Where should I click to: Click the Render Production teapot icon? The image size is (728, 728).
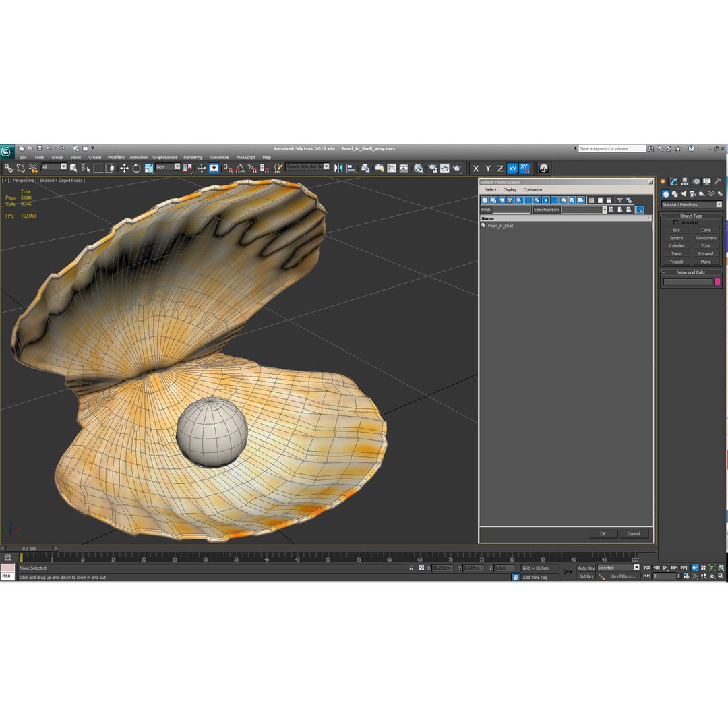click(457, 168)
